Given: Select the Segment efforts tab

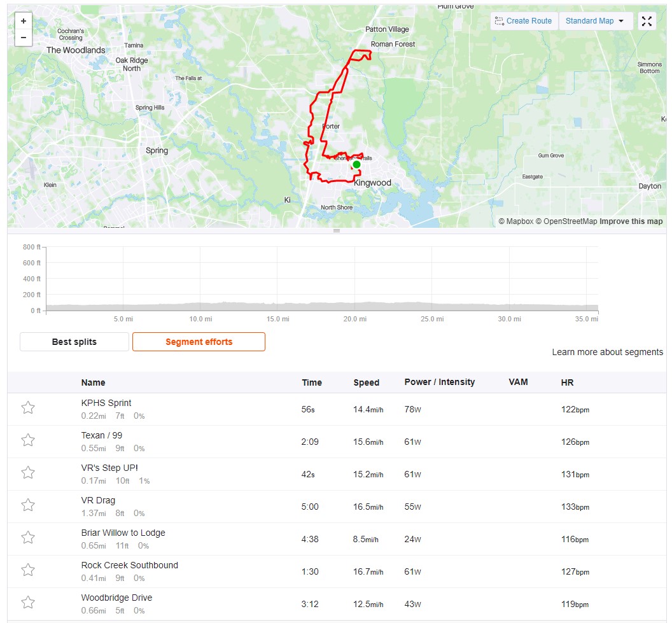Looking at the screenshot, I should coord(199,342).
